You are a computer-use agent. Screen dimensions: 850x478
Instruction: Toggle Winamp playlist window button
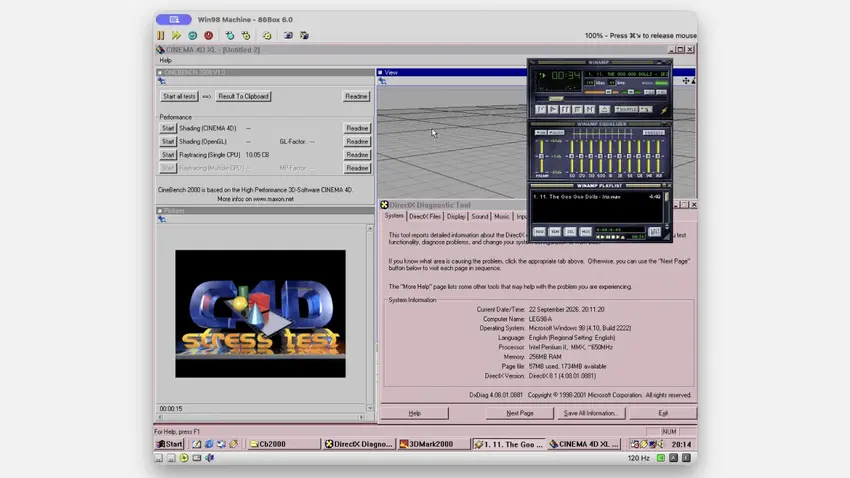point(661,92)
